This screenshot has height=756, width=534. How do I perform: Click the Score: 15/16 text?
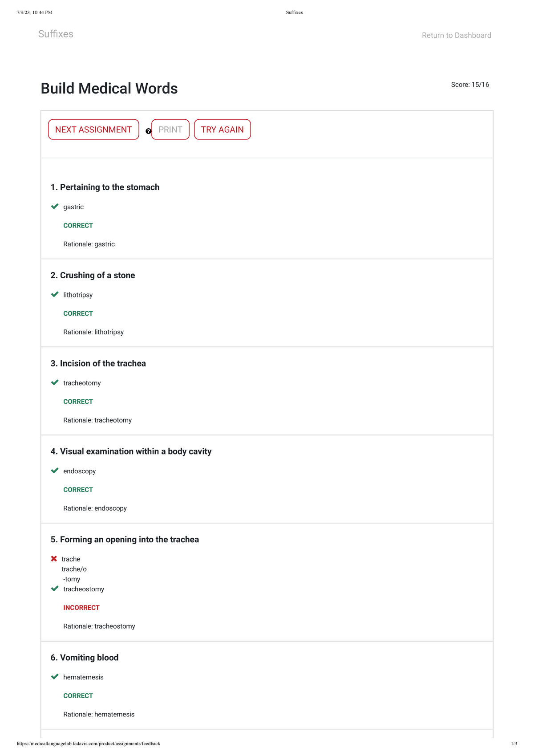pos(469,85)
